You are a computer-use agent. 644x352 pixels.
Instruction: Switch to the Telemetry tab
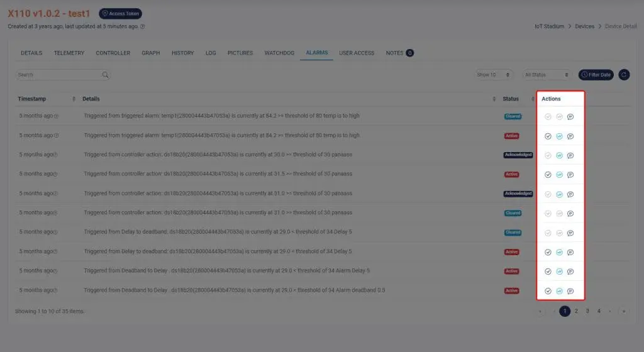point(69,53)
